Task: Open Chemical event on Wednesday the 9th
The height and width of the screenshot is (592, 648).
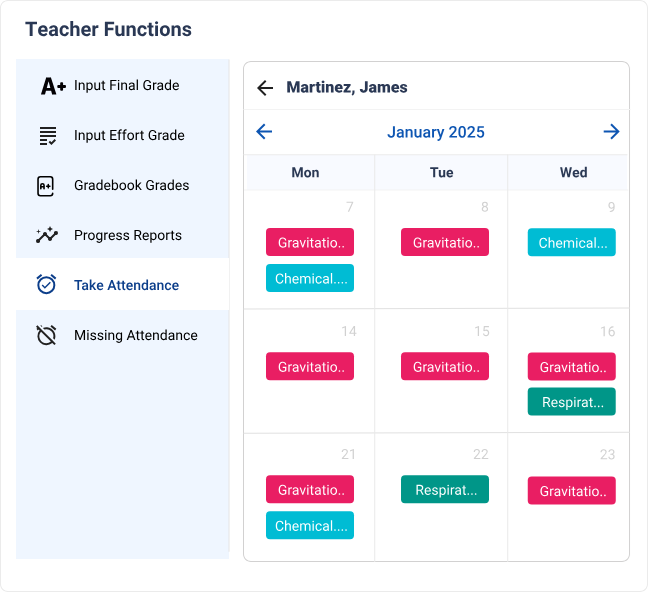Action: [x=572, y=243]
